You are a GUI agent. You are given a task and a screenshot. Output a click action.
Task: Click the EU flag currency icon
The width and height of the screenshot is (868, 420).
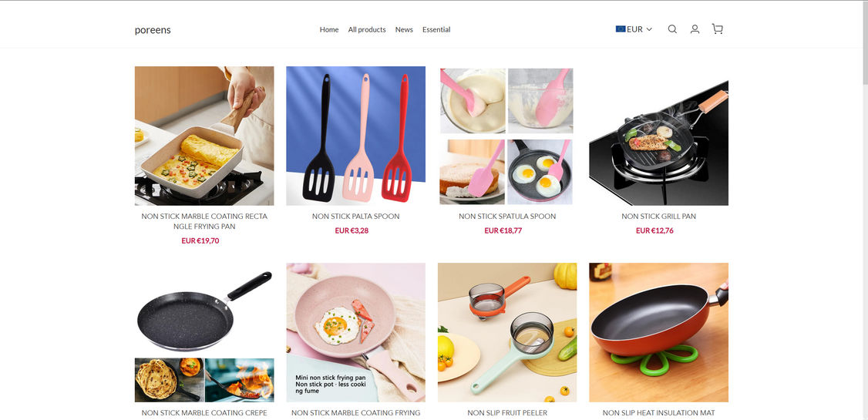click(x=621, y=29)
